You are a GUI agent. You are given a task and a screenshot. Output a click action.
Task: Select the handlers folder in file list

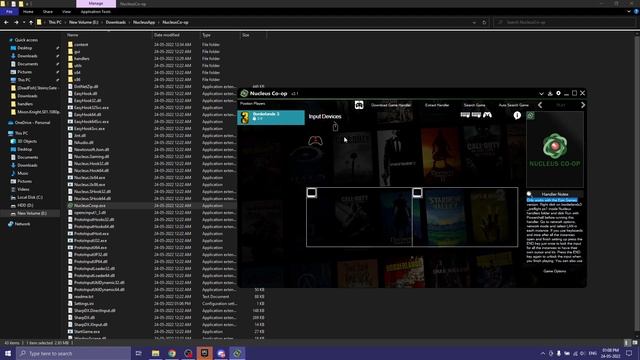[x=82, y=58]
